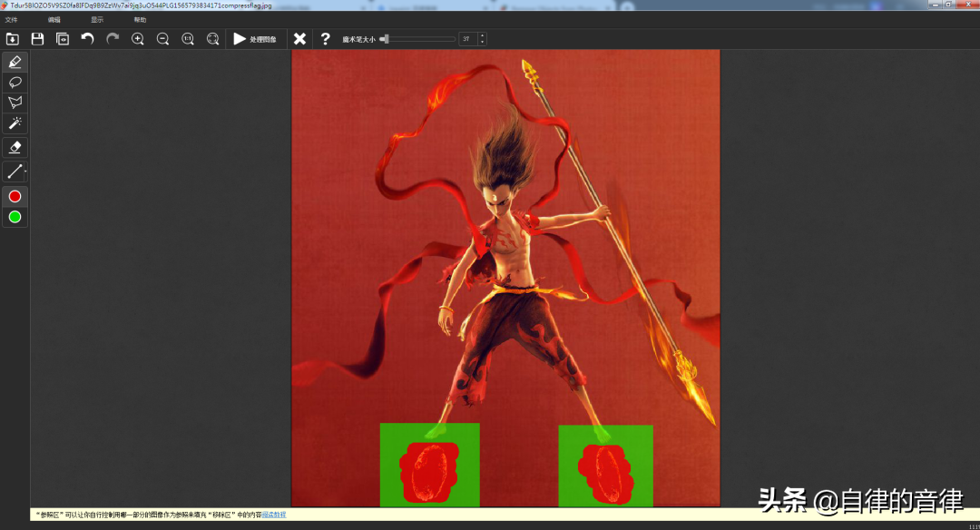Click the left red-masked area on the image
Screen dimensions: 980x530
(x=429, y=472)
